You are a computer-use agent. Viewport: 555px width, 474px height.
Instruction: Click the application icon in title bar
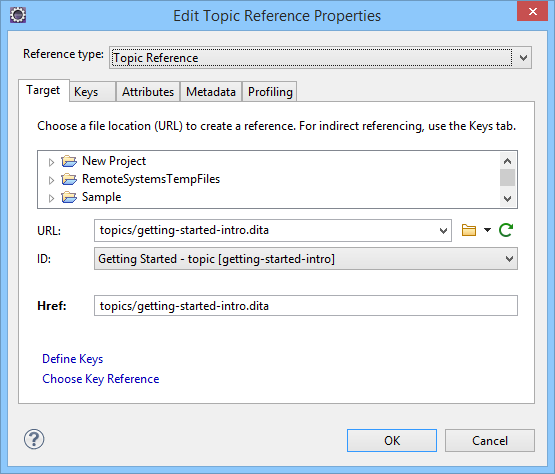18,15
